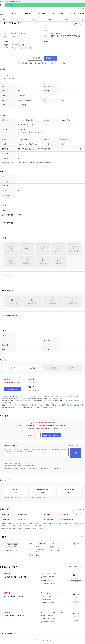Select the 면접 screening method box

(x=32, y=368)
